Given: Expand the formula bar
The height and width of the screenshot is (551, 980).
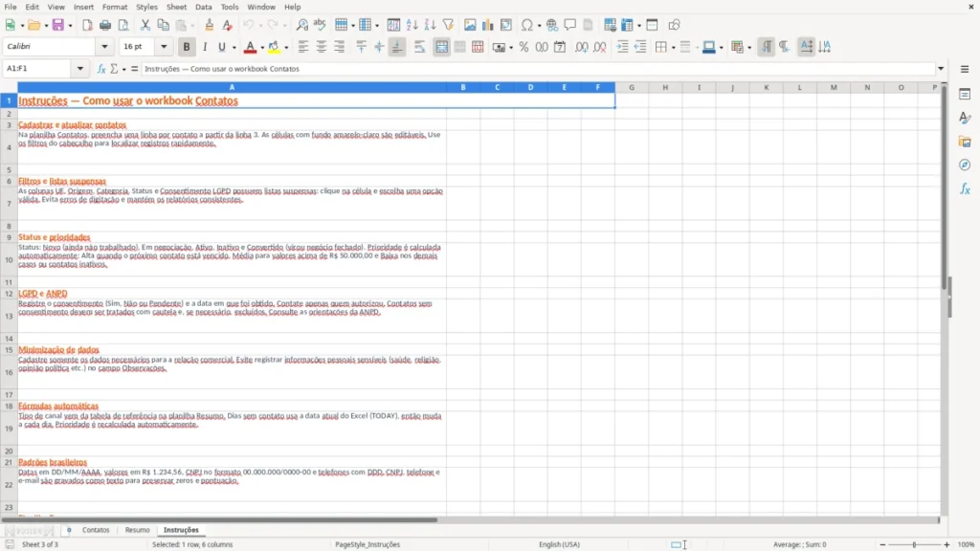Looking at the screenshot, I should pyautogui.click(x=941, y=69).
